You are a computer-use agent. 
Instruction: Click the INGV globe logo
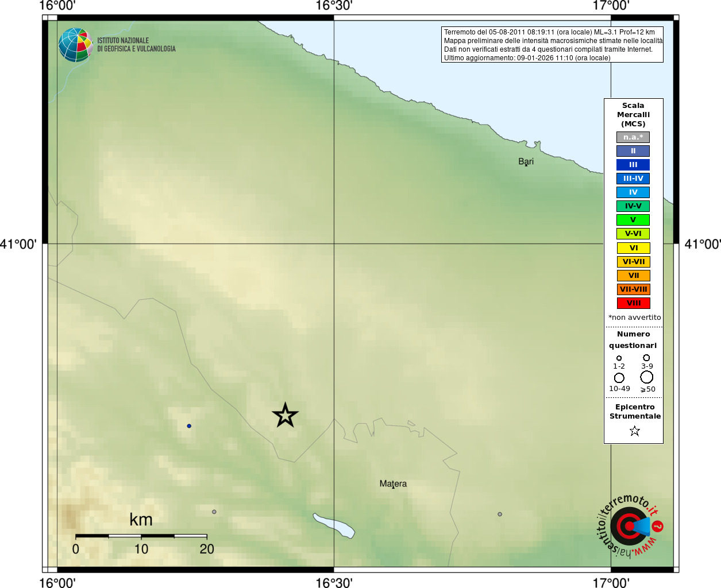75,45
